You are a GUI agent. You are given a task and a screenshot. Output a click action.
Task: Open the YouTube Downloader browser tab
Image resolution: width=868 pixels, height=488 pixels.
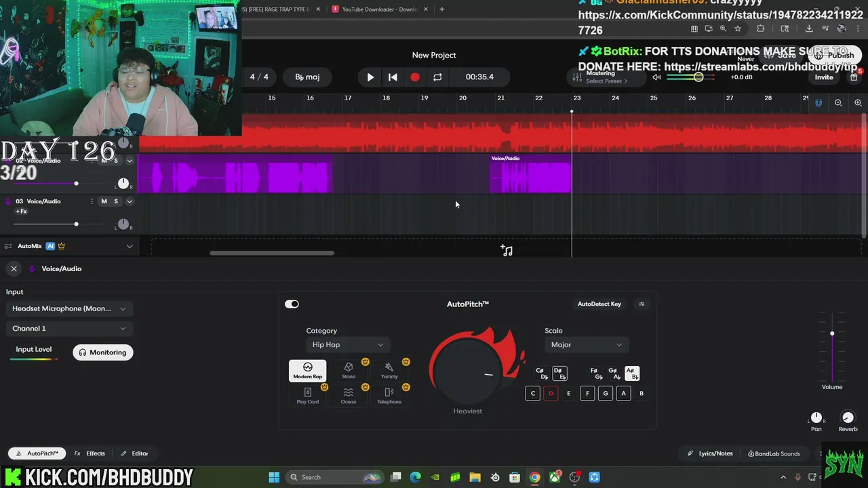click(x=380, y=9)
